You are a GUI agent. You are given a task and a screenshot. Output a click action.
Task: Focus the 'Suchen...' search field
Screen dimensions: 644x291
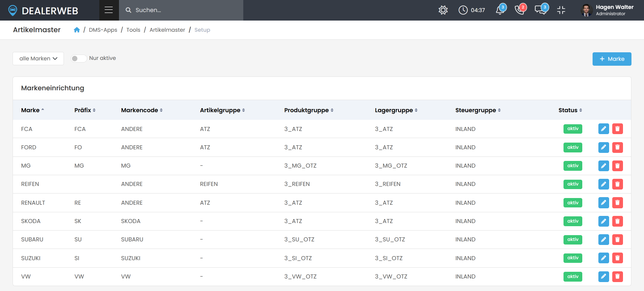[181, 10]
